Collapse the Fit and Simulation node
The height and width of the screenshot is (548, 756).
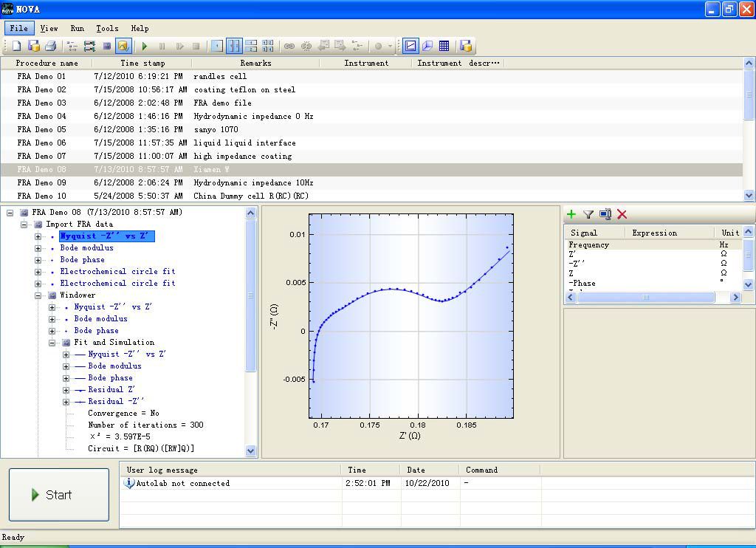tap(52, 343)
